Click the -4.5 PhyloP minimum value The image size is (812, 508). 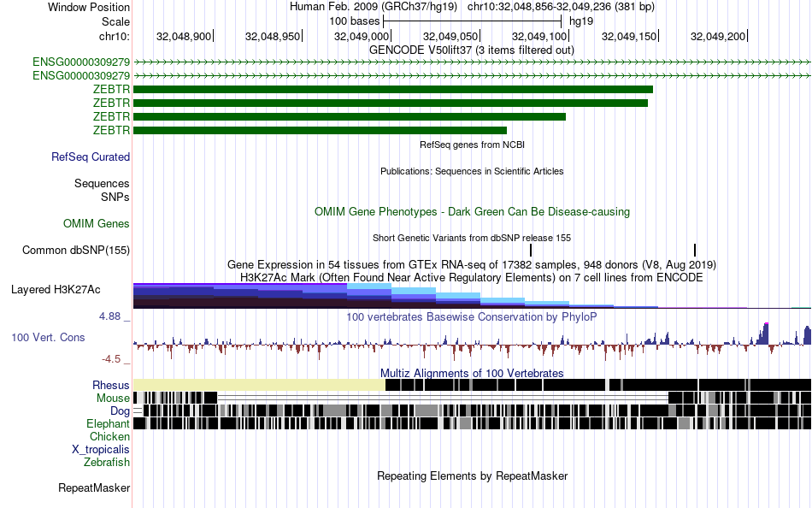pos(111,358)
